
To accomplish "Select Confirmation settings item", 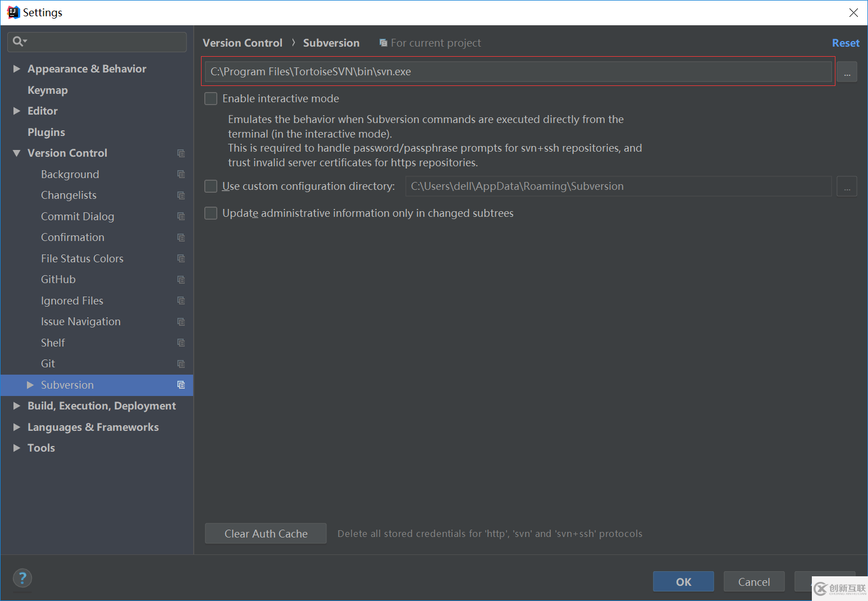I will 72,238.
